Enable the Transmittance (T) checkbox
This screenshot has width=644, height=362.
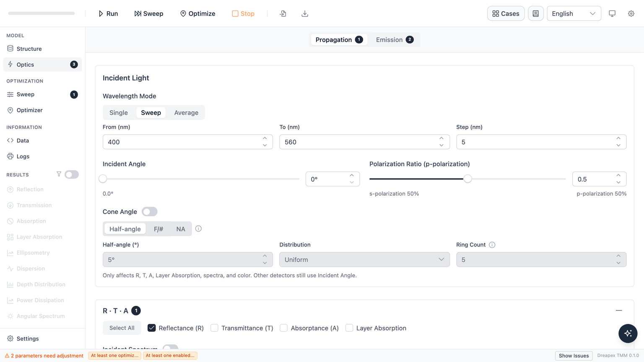[x=214, y=328]
